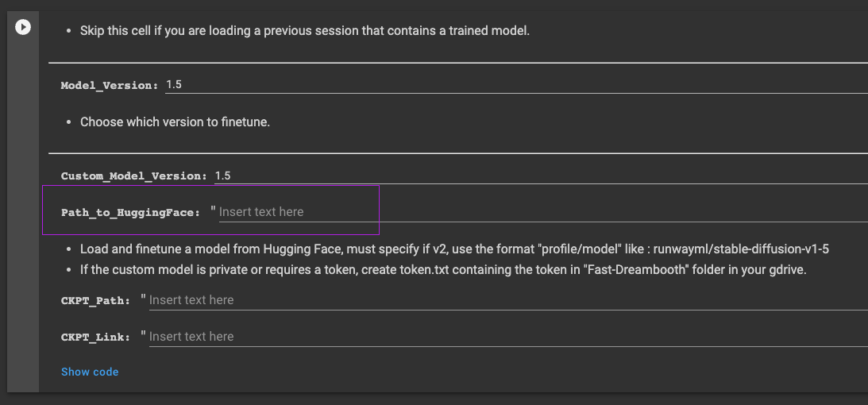Click the "Load and finetune a model" hint
The width and height of the screenshot is (868, 405).
pyautogui.click(x=199, y=249)
